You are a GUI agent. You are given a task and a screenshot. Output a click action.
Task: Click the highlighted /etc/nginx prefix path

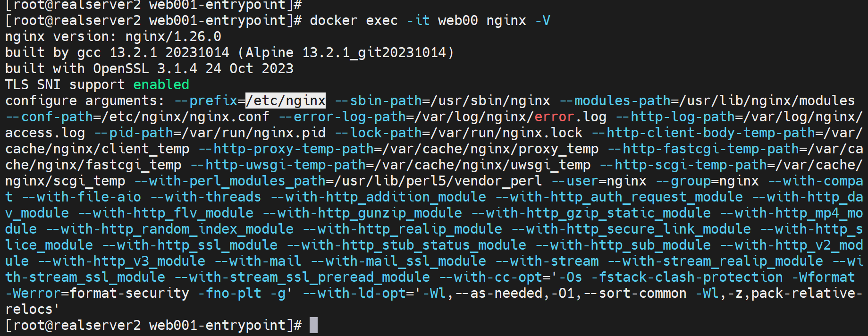coord(286,101)
